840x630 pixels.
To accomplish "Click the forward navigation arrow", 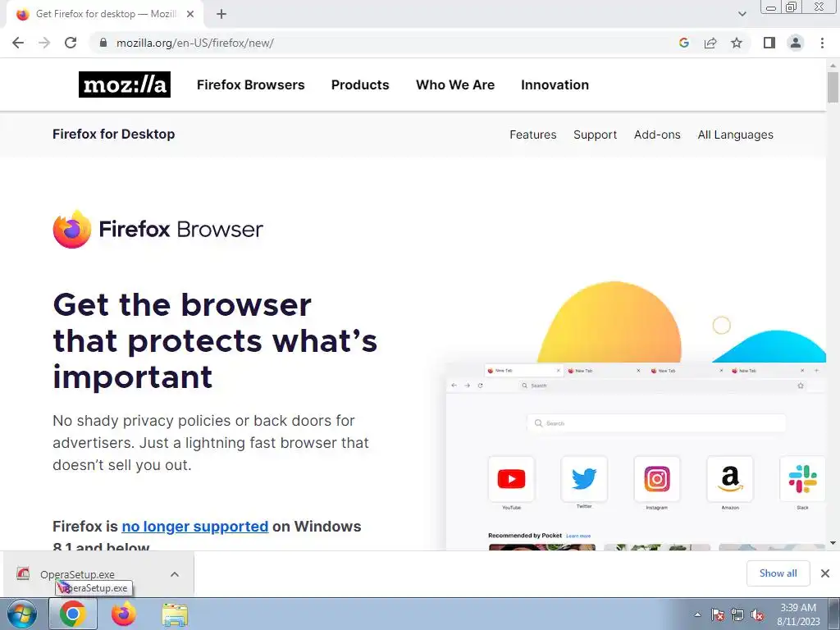I will (44, 43).
